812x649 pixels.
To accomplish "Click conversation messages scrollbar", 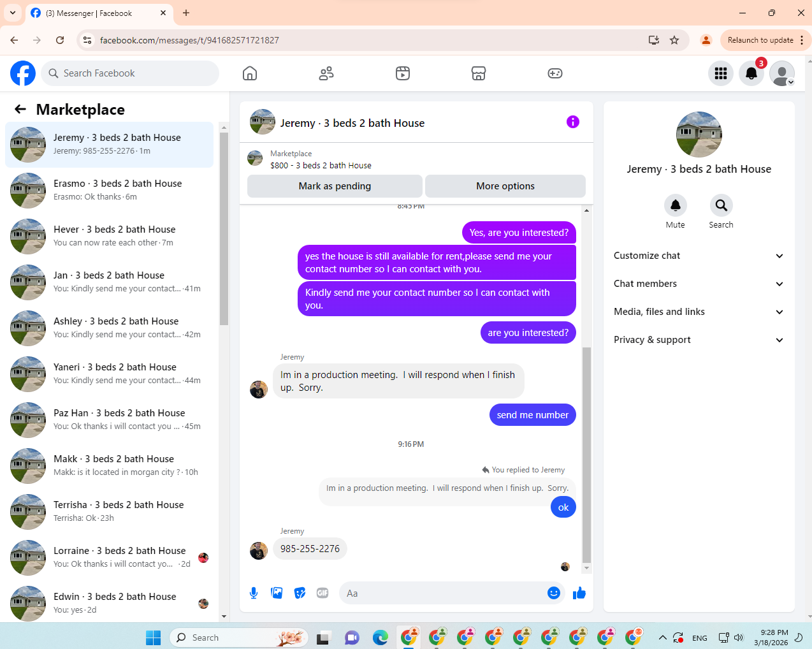I will pos(587,455).
